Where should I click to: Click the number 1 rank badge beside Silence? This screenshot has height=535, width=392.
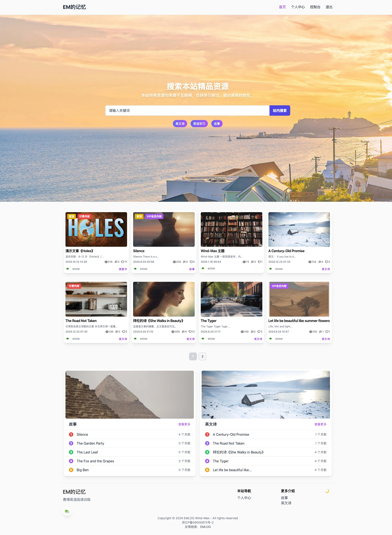pyautogui.click(x=71, y=434)
